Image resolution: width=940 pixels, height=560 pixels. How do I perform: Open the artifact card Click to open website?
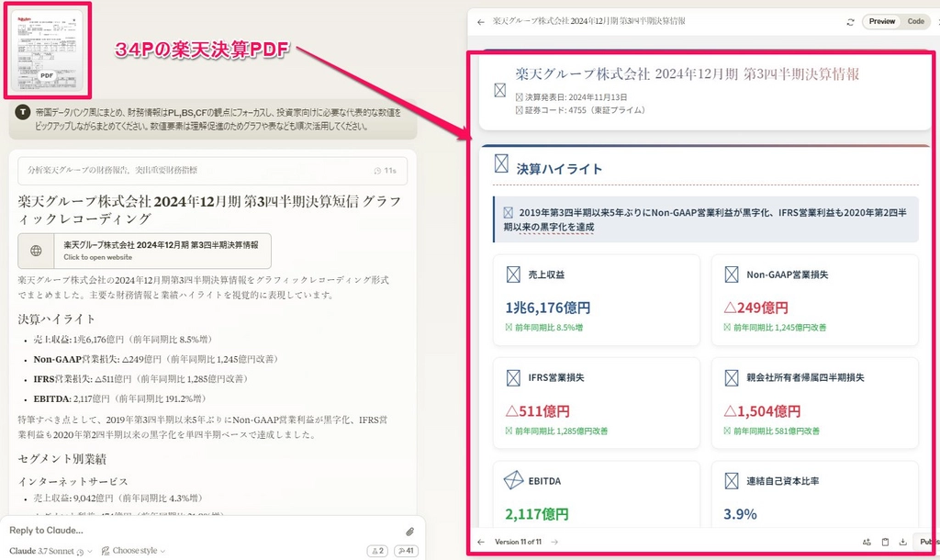coord(144,251)
